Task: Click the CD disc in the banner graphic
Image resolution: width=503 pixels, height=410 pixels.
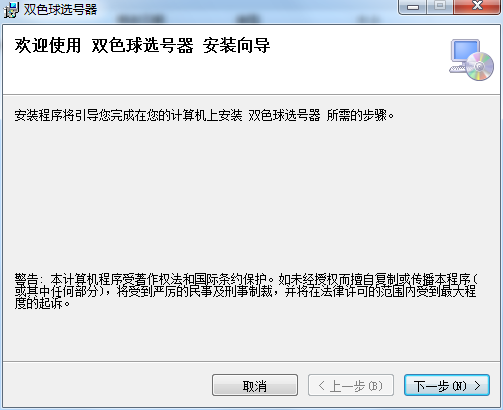Action: (480, 67)
